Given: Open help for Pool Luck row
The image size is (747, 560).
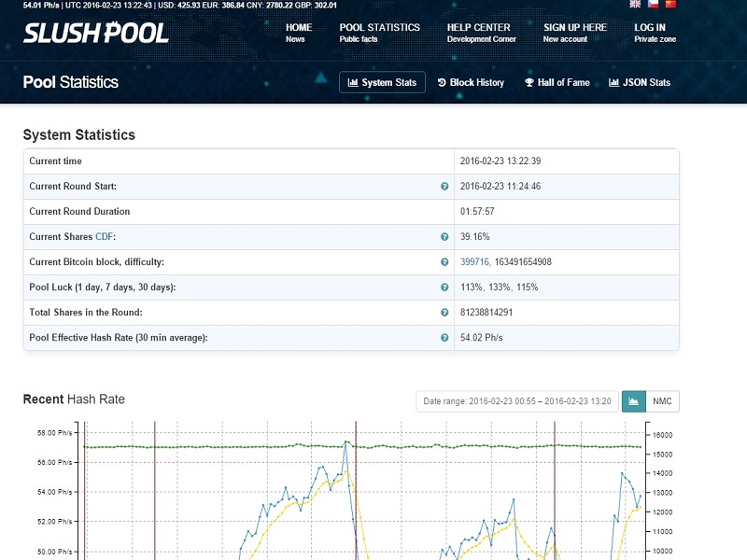Looking at the screenshot, I should [x=444, y=287].
